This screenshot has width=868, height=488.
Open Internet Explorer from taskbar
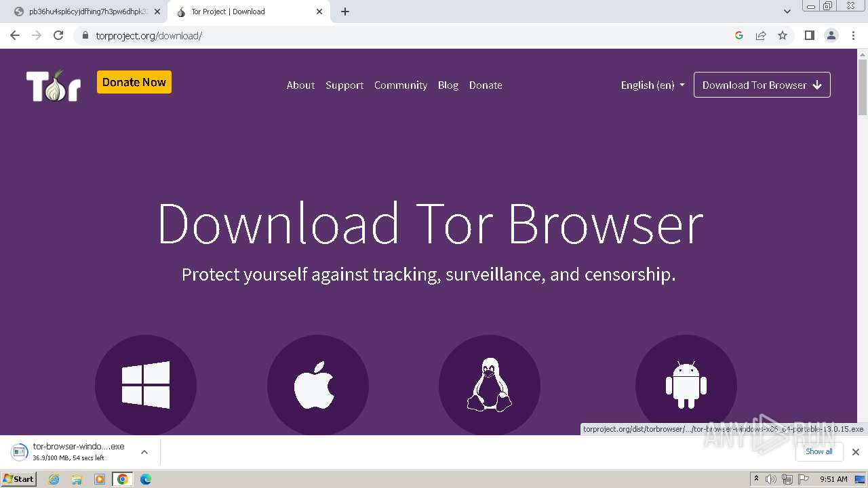tap(54, 479)
